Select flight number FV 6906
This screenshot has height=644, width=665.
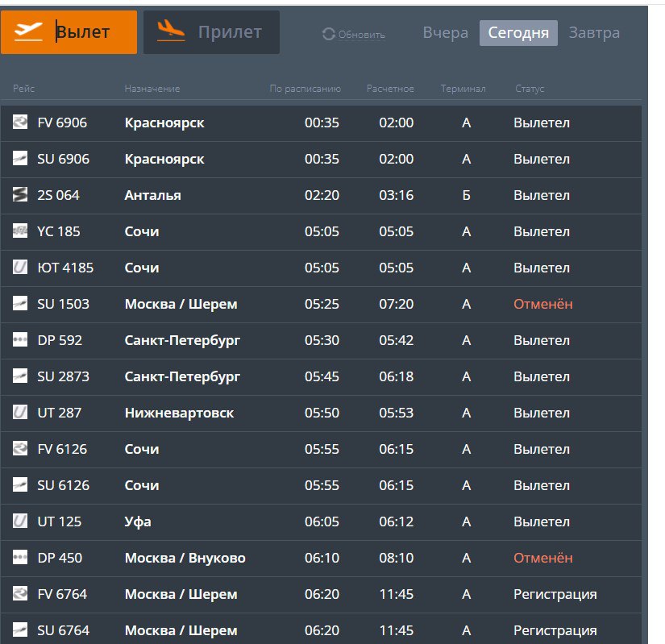pyautogui.click(x=62, y=123)
